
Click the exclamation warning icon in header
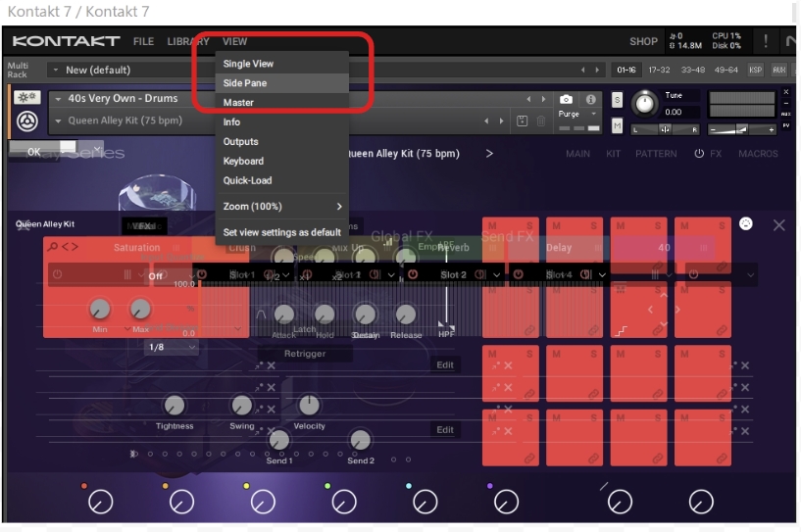[766, 41]
